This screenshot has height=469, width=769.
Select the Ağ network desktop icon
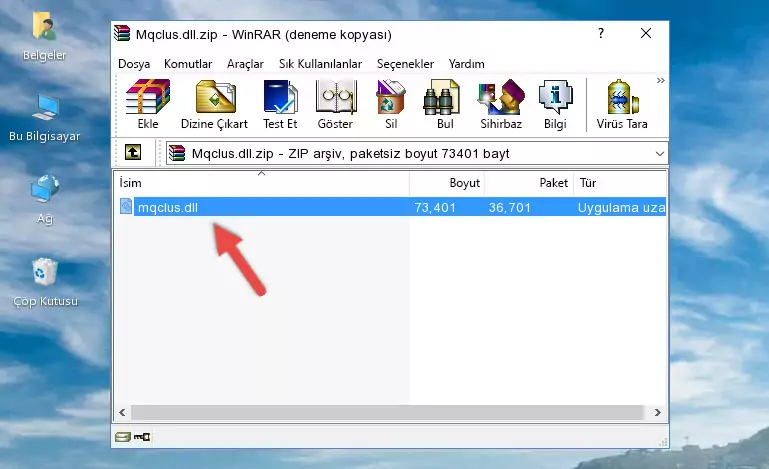(45, 199)
